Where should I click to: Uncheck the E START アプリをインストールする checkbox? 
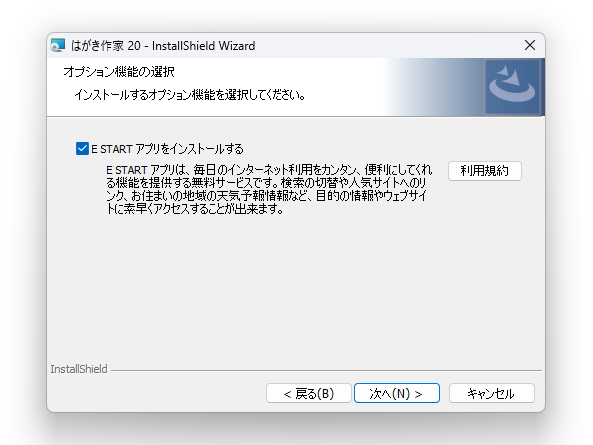click(82, 149)
